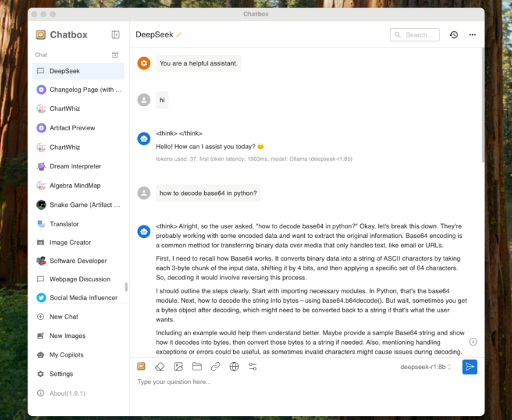Send the message with the blue arrow button
The width and height of the screenshot is (512, 420).
(x=469, y=367)
